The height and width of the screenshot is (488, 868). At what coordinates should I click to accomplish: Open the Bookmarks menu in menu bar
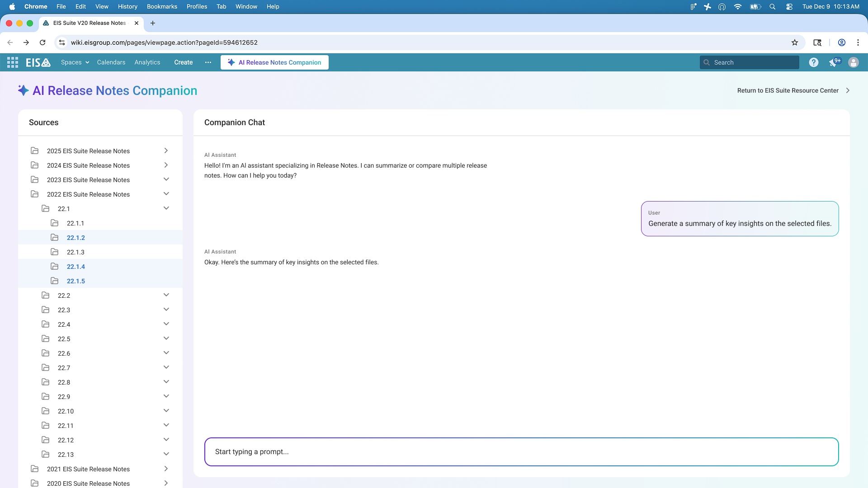point(162,6)
